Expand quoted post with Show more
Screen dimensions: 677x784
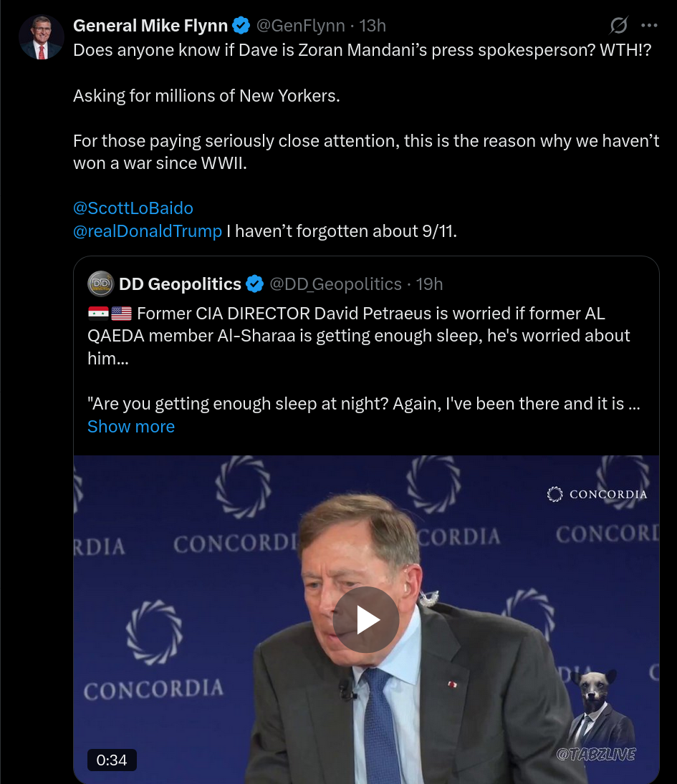coord(131,427)
